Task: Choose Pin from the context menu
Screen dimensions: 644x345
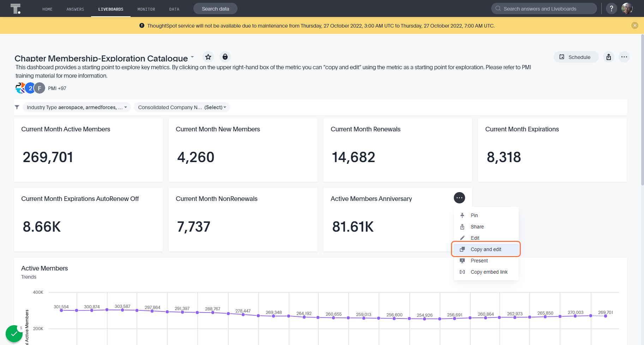Action: (x=486, y=215)
